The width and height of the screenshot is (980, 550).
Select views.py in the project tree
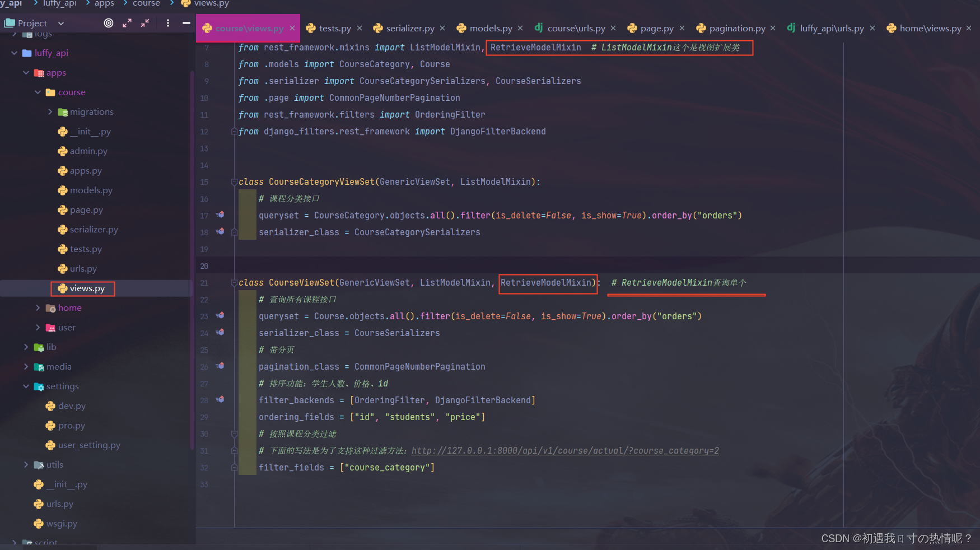coord(81,288)
